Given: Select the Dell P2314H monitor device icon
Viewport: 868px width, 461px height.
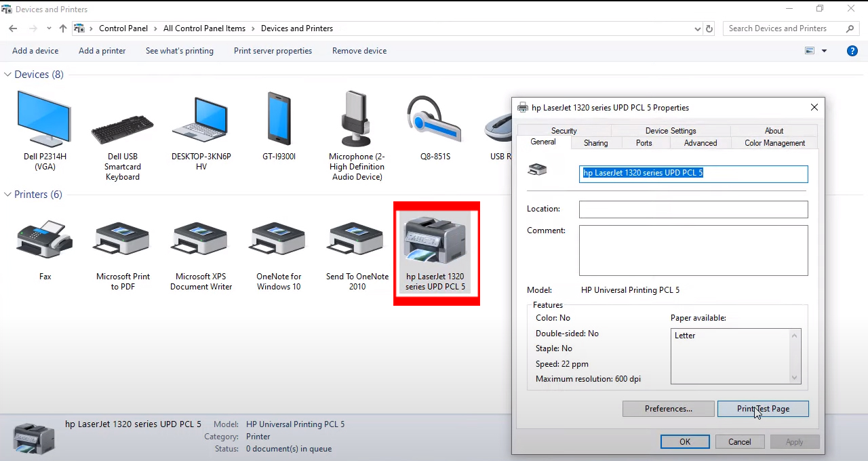Looking at the screenshot, I should click(x=45, y=119).
